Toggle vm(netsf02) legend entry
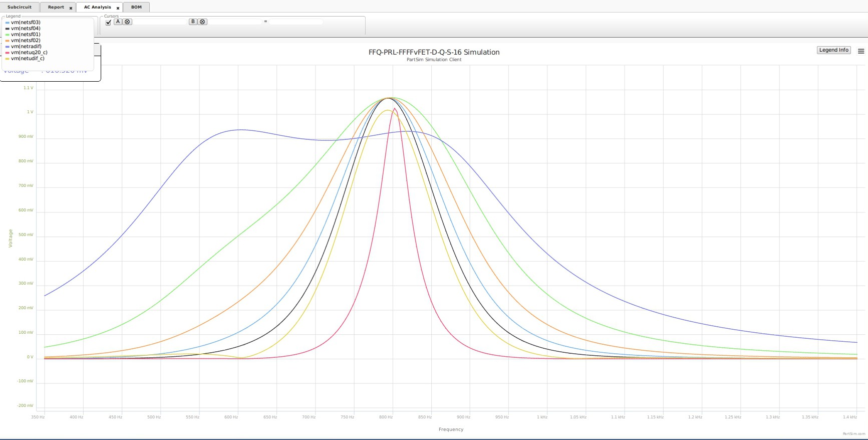This screenshot has width=868, height=440. (x=23, y=41)
